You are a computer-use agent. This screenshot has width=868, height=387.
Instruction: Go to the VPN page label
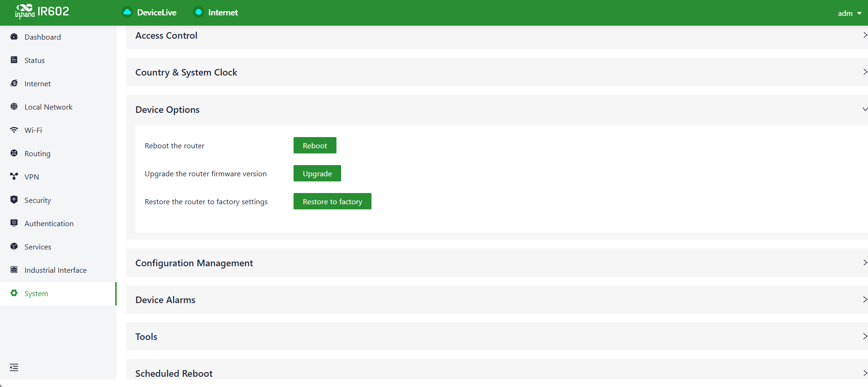32,177
